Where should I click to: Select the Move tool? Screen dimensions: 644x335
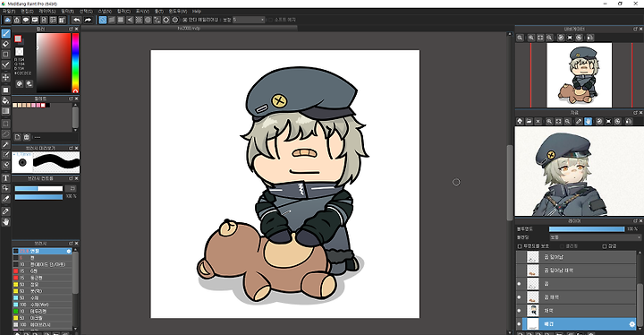(x=5, y=77)
